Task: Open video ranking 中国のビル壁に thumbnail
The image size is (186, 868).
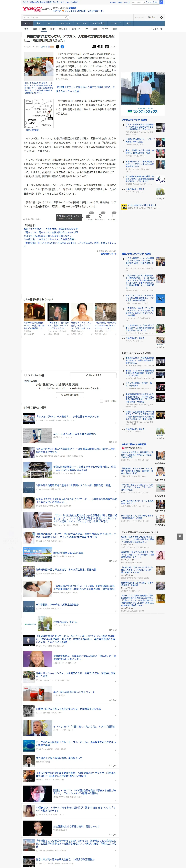Action: coord(160,361)
